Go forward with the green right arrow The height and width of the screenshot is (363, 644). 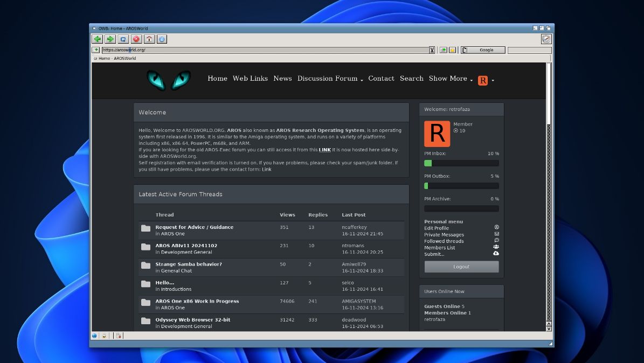tap(110, 39)
